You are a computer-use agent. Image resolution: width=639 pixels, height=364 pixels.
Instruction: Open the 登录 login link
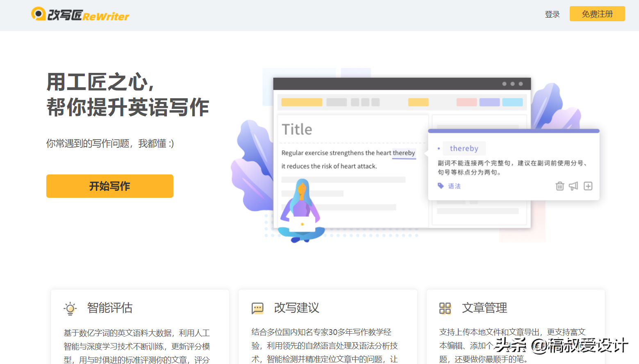pyautogui.click(x=552, y=14)
